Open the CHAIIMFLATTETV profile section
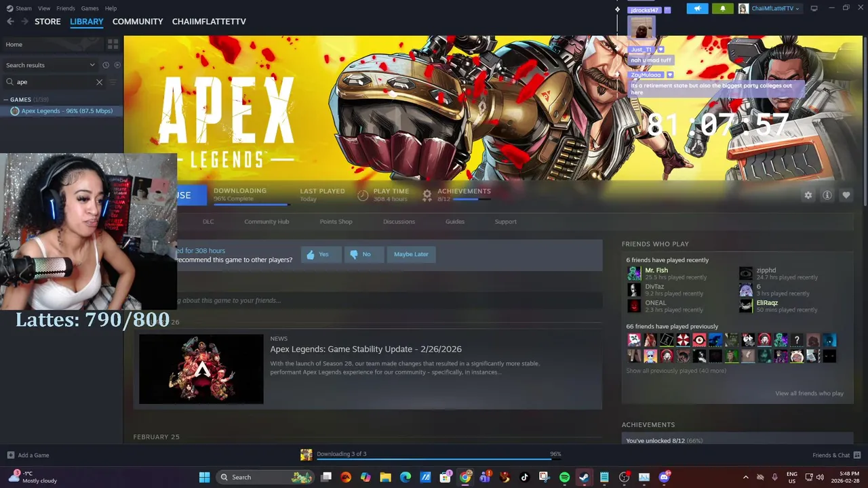The height and width of the screenshot is (488, 868). click(209, 22)
